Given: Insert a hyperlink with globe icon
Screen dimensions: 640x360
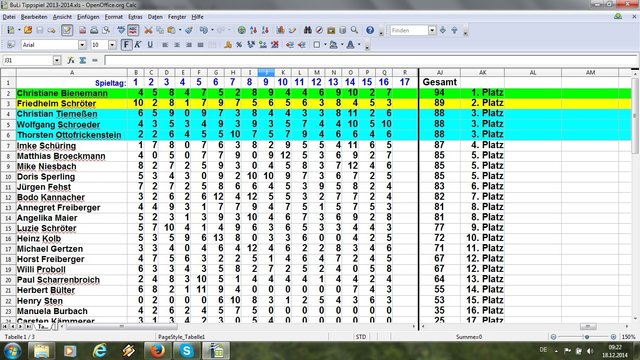Looking at the screenshot, I should [x=242, y=30].
